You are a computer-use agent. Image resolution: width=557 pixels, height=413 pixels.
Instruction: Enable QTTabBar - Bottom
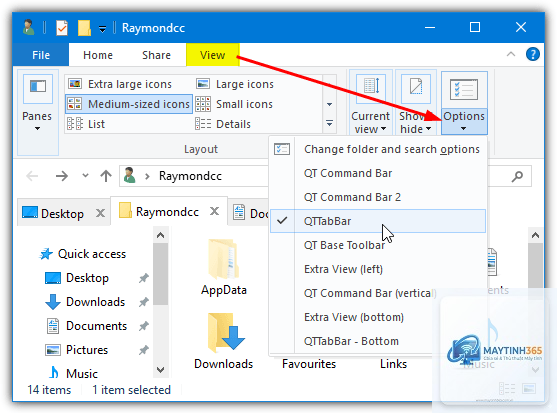[x=378, y=341]
